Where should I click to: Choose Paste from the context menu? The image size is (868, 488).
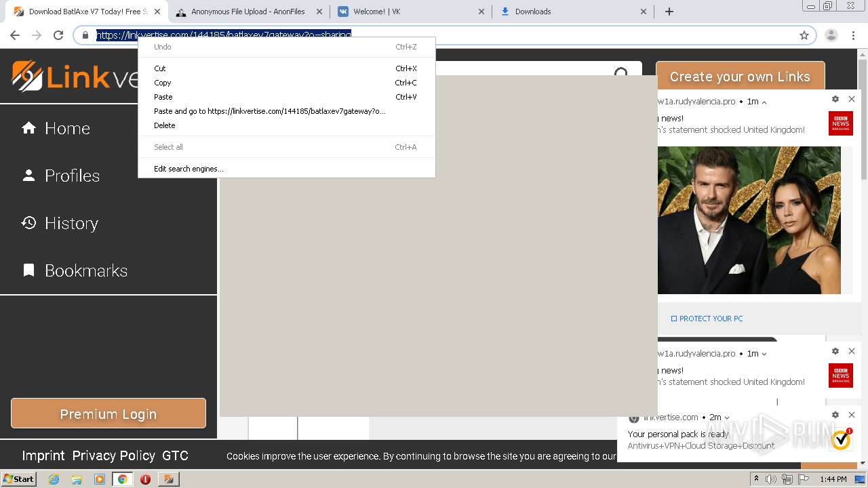pyautogui.click(x=285, y=97)
